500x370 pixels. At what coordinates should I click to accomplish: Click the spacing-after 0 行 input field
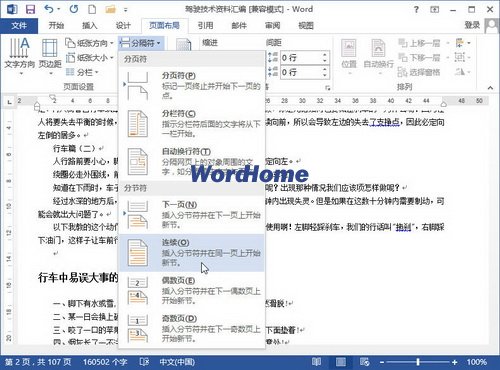pyautogui.click(x=301, y=72)
